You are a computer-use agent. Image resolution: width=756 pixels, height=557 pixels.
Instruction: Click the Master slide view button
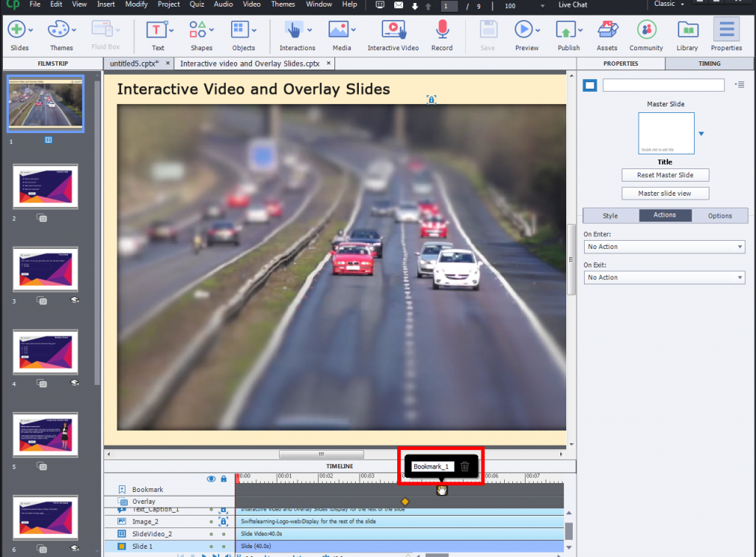point(664,193)
